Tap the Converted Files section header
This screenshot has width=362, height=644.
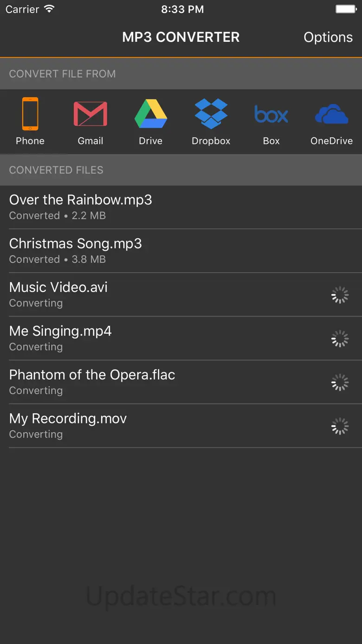(x=56, y=170)
